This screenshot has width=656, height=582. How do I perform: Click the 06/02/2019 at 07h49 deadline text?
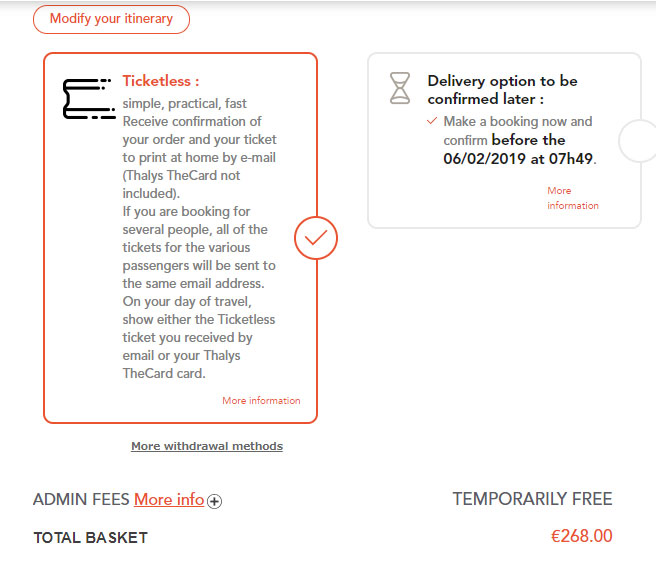518,159
